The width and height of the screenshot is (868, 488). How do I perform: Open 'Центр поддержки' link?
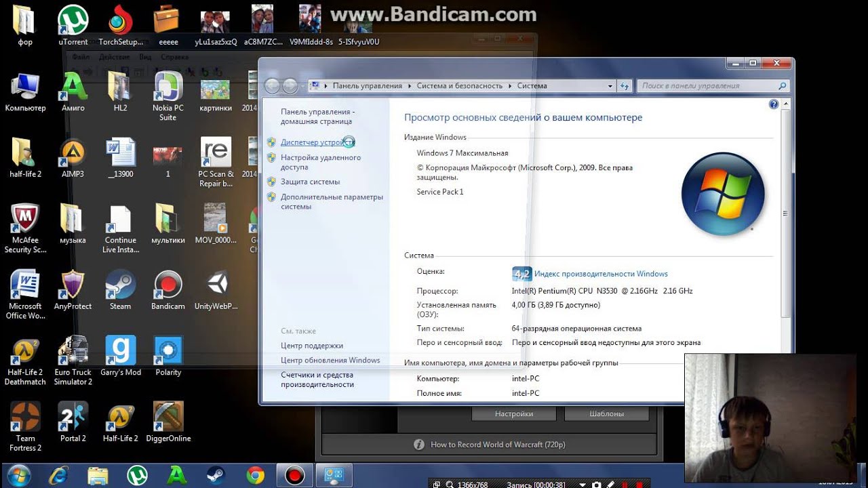(x=312, y=346)
